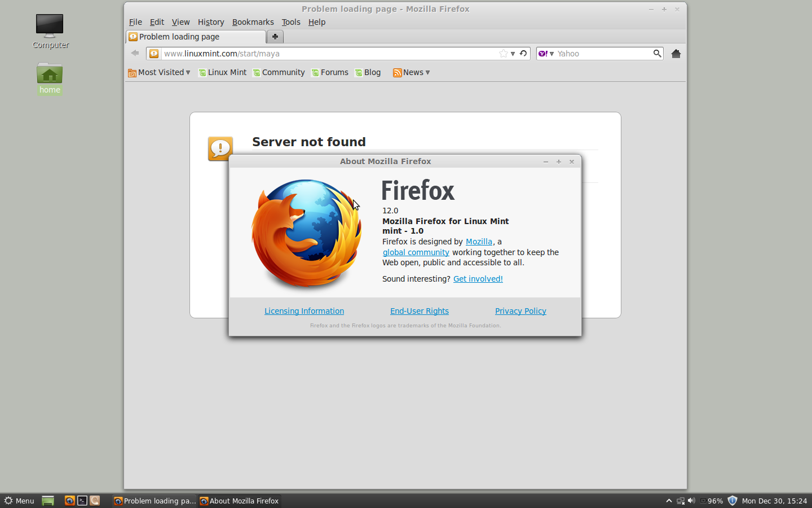Open the Edit menu
The height and width of the screenshot is (508, 812).
(x=157, y=22)
